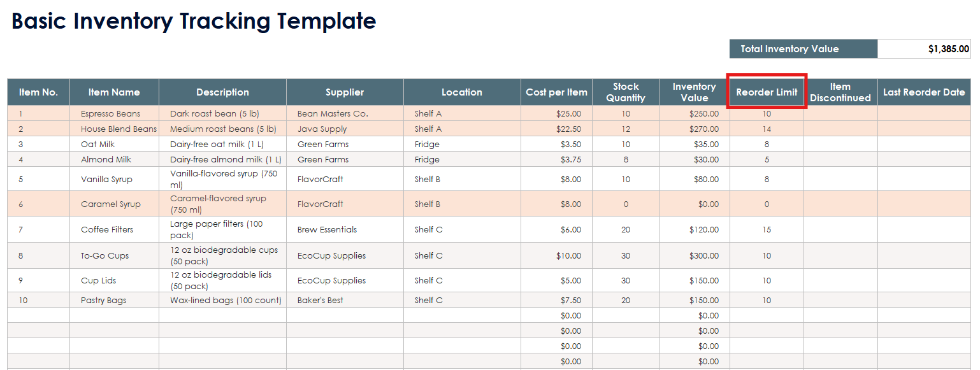Click the Brew Essentials supplier cell
980x370 pixels.
pyautogui.click(x=345, y=230)
